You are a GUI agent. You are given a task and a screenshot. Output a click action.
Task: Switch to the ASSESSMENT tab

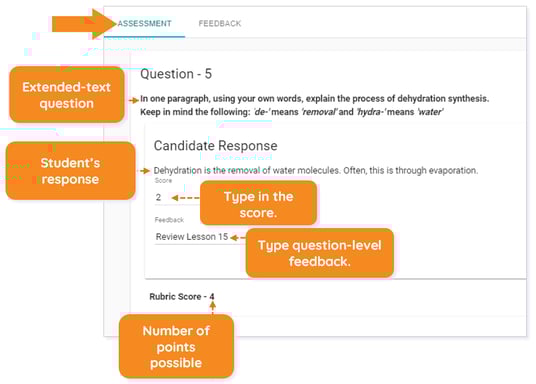pos(144,24)
